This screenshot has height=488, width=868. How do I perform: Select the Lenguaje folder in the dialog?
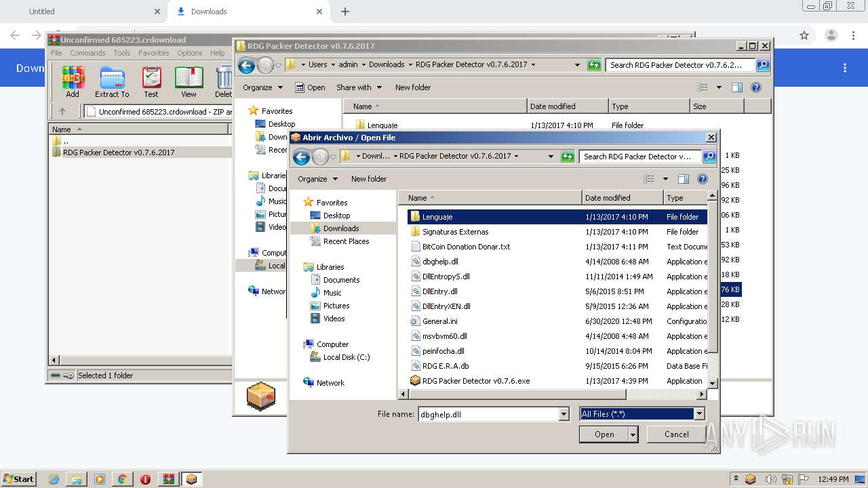437,217
